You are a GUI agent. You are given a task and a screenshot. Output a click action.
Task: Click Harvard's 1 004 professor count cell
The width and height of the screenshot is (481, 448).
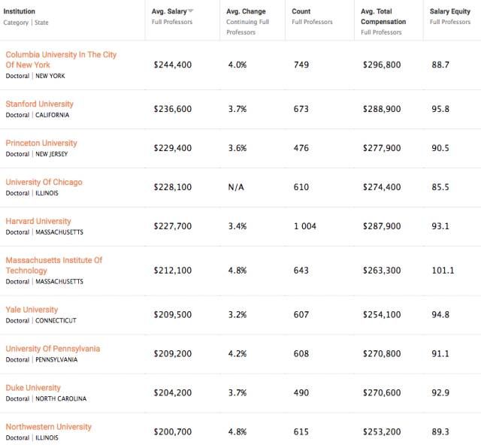tap(304, 226)
